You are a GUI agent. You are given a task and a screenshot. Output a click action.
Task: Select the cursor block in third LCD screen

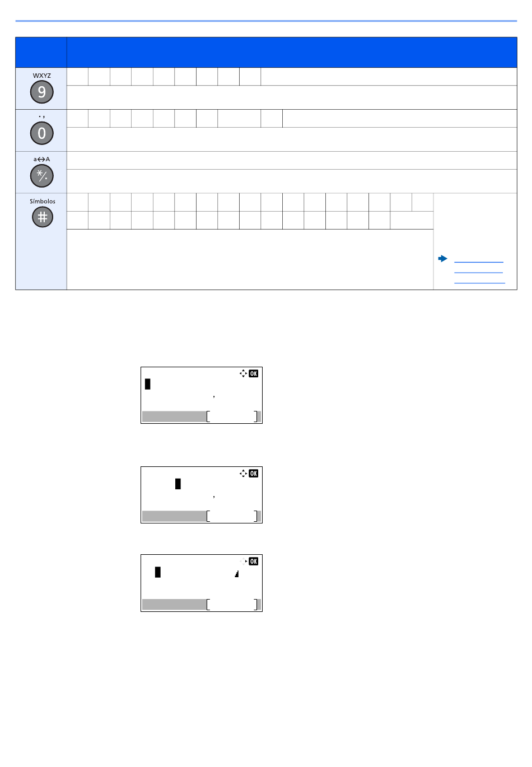(x=158, y=572)
